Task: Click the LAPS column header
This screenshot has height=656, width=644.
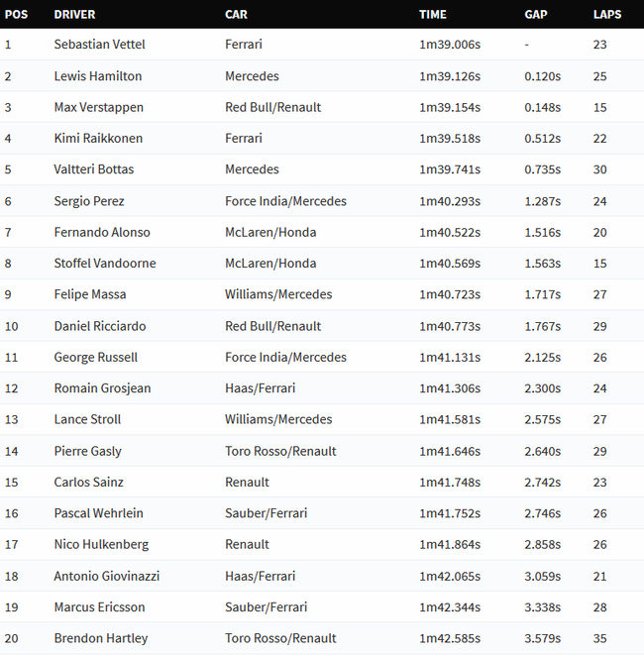Action: point(607,15)
